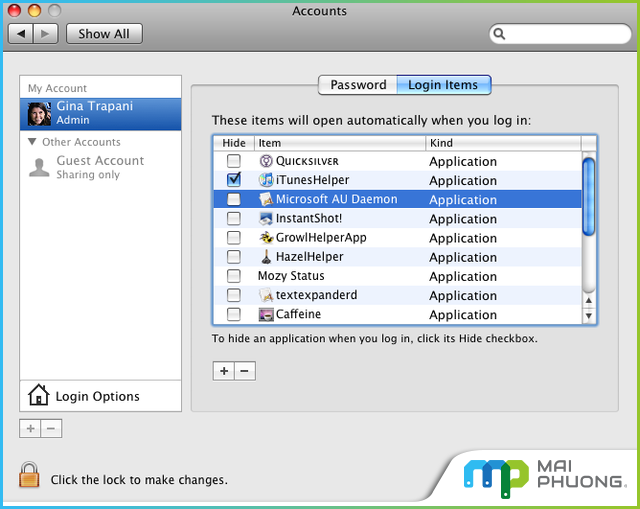Image resolution: width=640 pixels, height=509 pixels.
Task: Click 'Click the lock to make changes' text
Action: (139, 480)
